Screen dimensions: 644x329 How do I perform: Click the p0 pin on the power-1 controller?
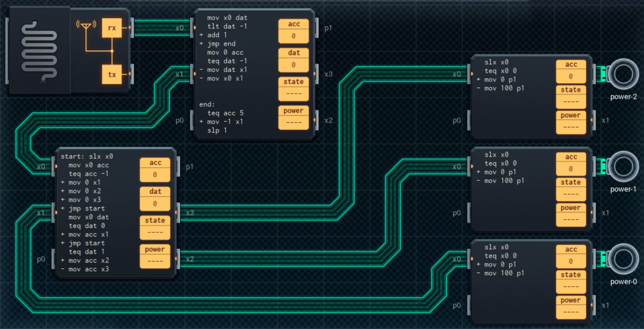tap(470, 213)
